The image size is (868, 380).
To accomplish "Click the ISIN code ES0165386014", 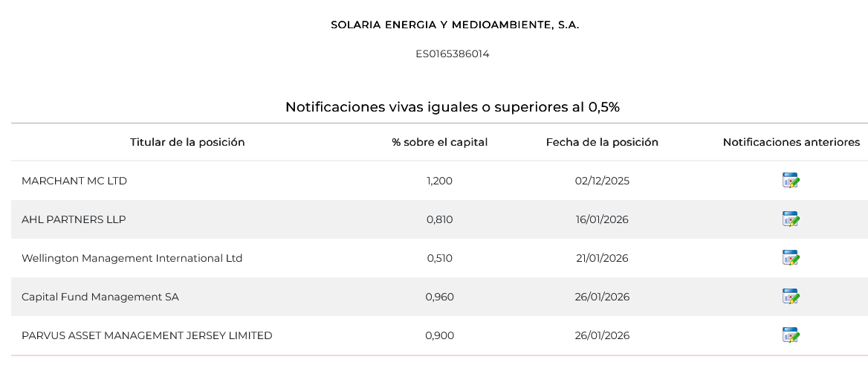I will [452, 54].
